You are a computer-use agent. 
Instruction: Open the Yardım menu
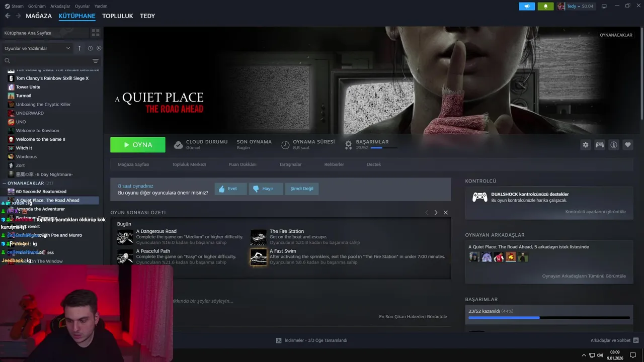[101, 6]
